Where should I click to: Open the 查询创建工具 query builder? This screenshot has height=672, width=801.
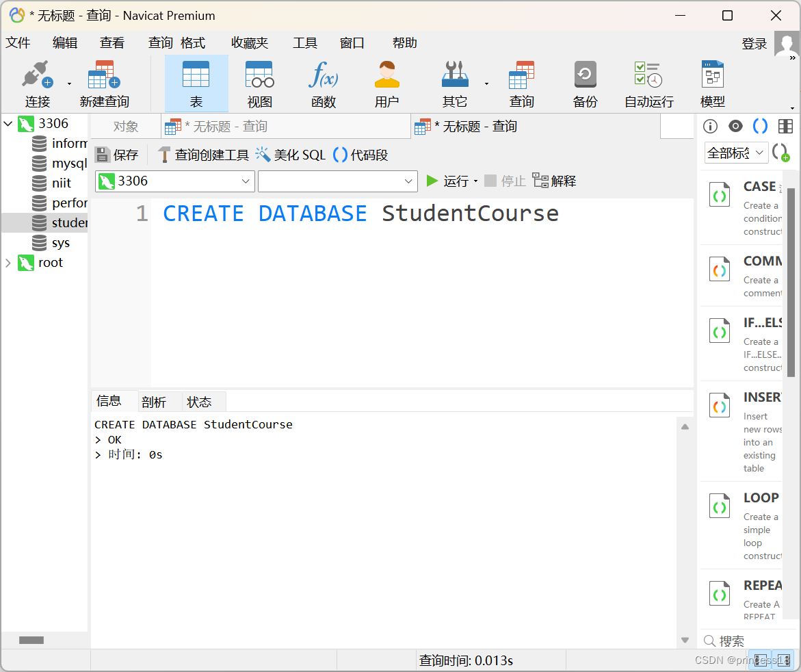coord(202,155)
